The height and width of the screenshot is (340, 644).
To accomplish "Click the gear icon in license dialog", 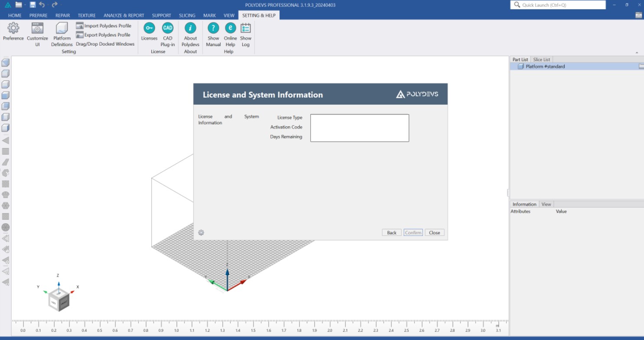I will tap(201, 232).
